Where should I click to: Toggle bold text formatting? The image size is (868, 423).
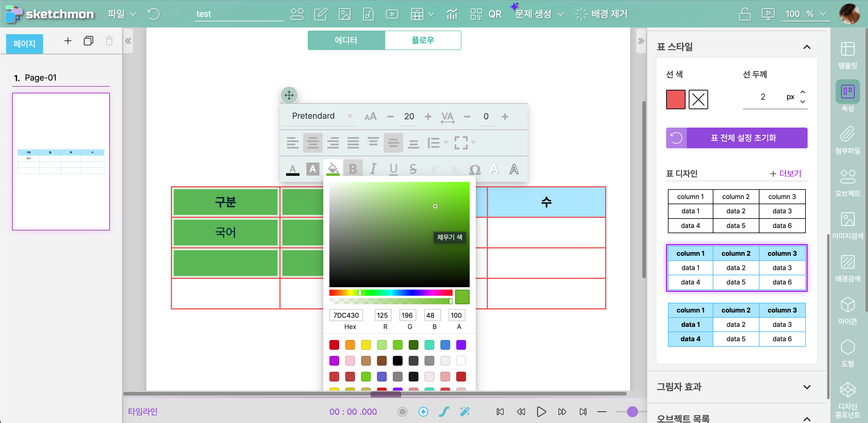(353, 168)
